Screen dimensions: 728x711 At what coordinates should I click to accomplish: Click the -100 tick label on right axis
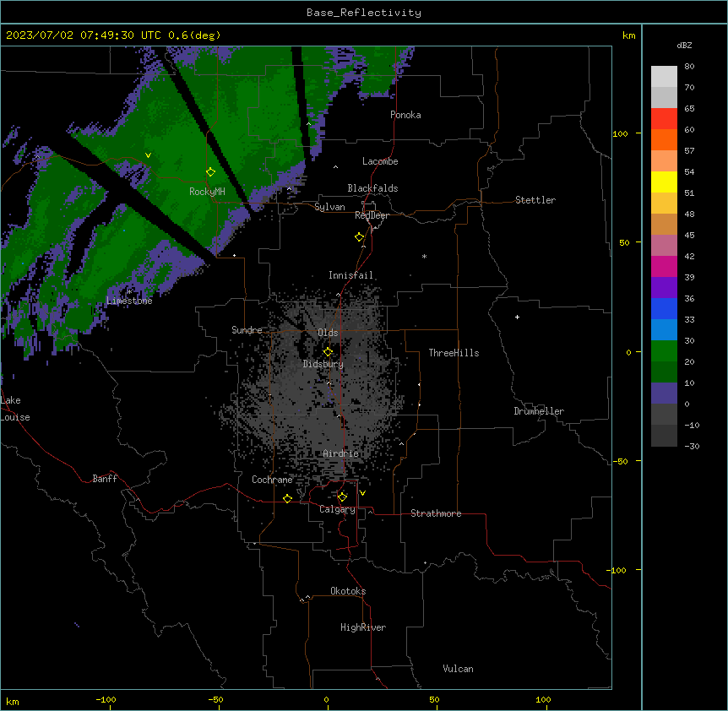[617, 570]
